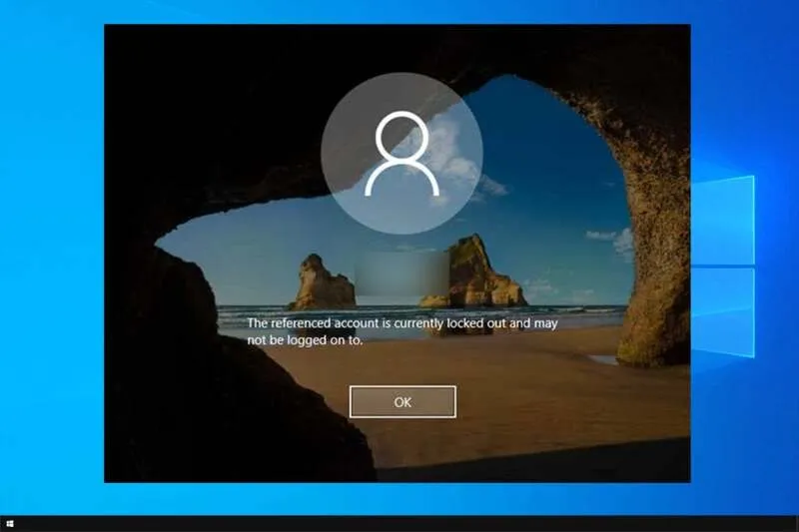
Task: Click the "not be logged on to" text line
Action: [x=305, y=340]
